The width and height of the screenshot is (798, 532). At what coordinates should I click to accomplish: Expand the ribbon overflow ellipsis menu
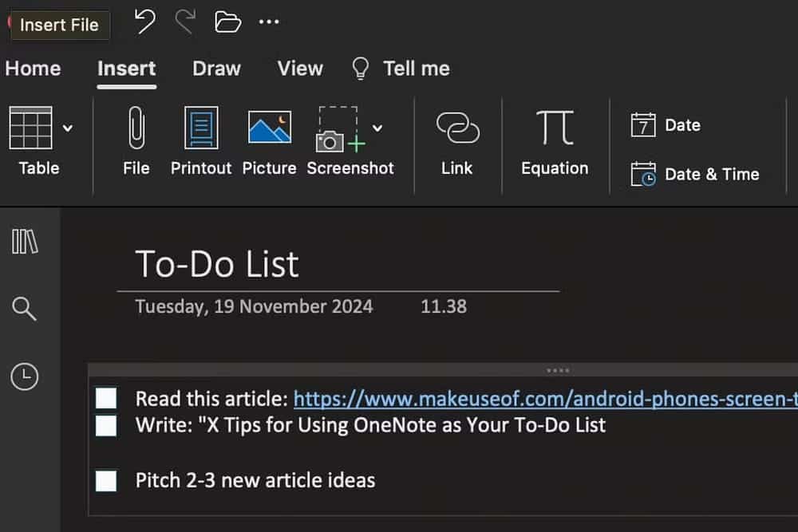269,22
